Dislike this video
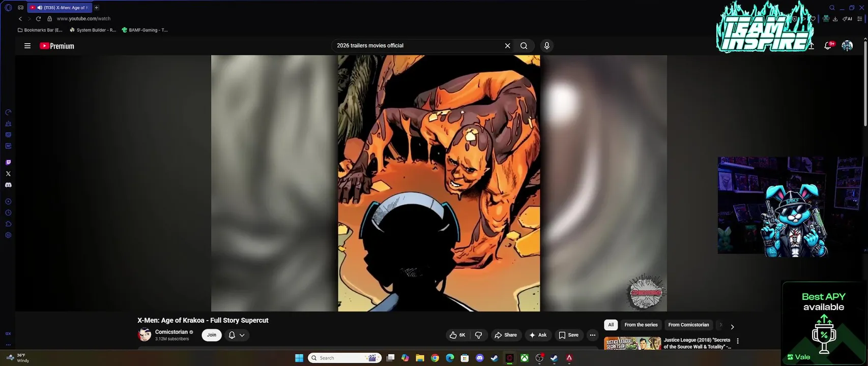This screenshot has height=366, width=868. click(479, 335)
